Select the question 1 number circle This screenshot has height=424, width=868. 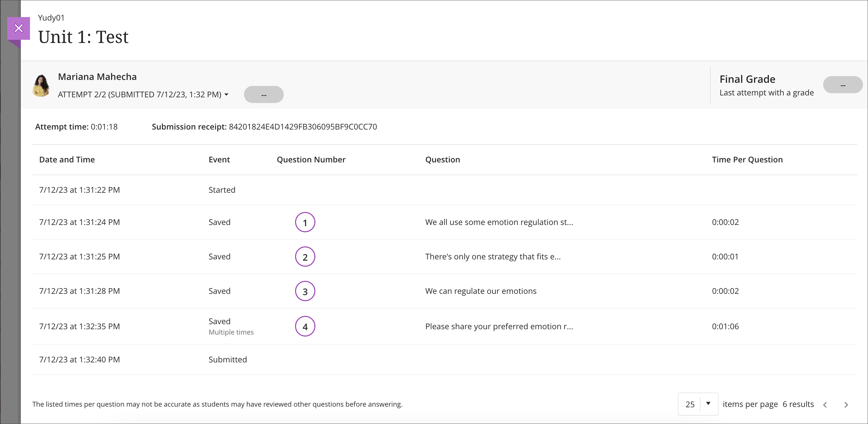tap(305, 222)
